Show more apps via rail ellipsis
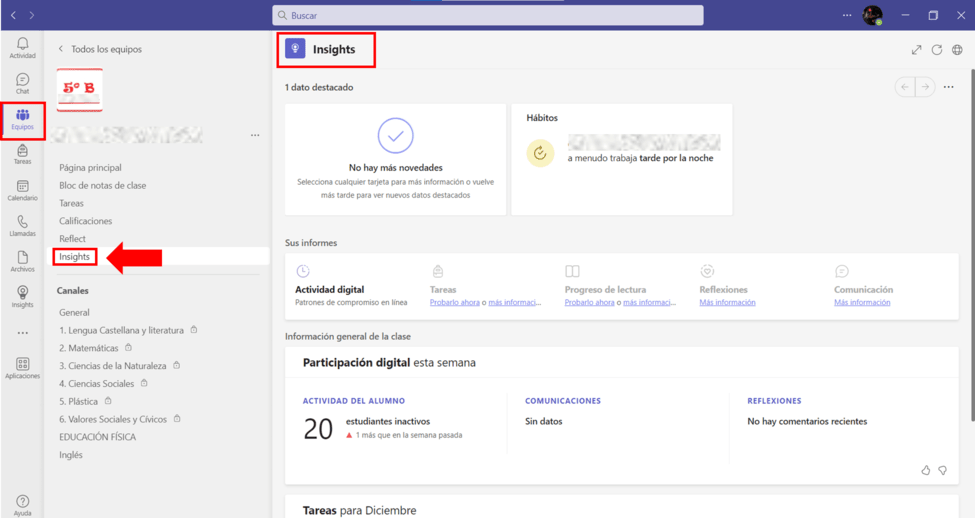Viewport: 975px width, 518px height. point(22,333)
